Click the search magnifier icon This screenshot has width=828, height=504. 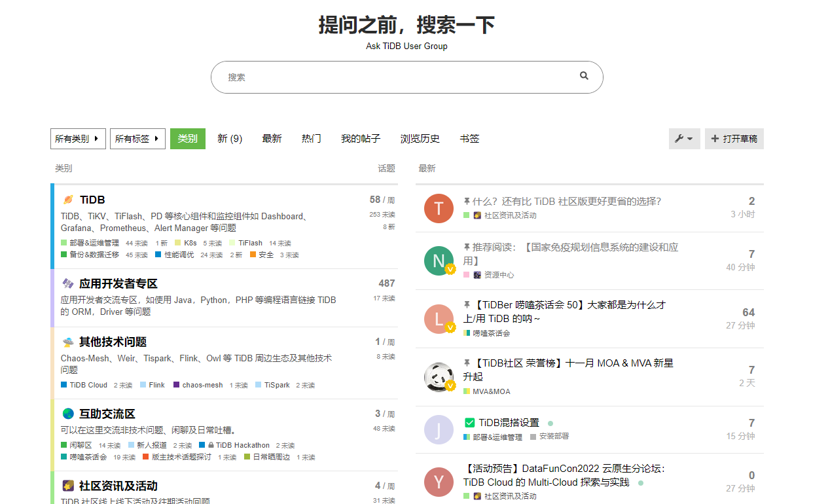[584, 76]
